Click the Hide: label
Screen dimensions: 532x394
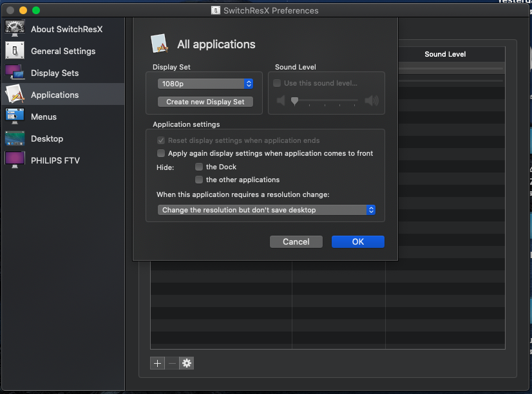166,167
